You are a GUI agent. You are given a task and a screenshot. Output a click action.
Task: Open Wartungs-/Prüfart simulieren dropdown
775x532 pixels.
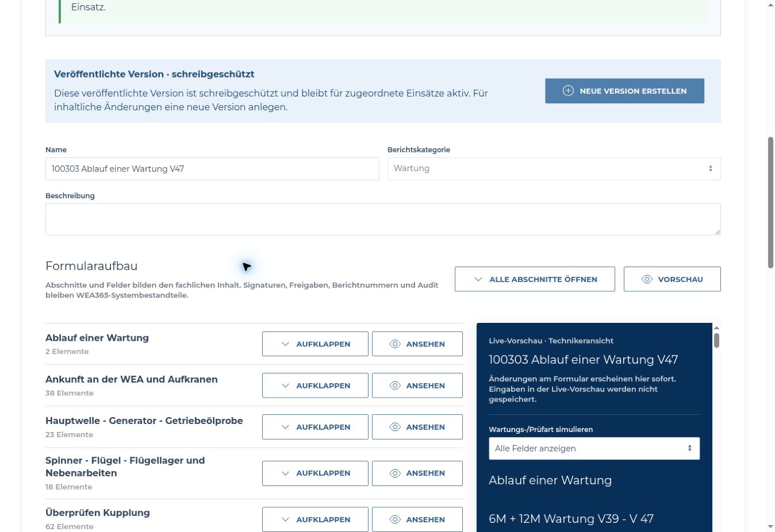tap(594, 449)
